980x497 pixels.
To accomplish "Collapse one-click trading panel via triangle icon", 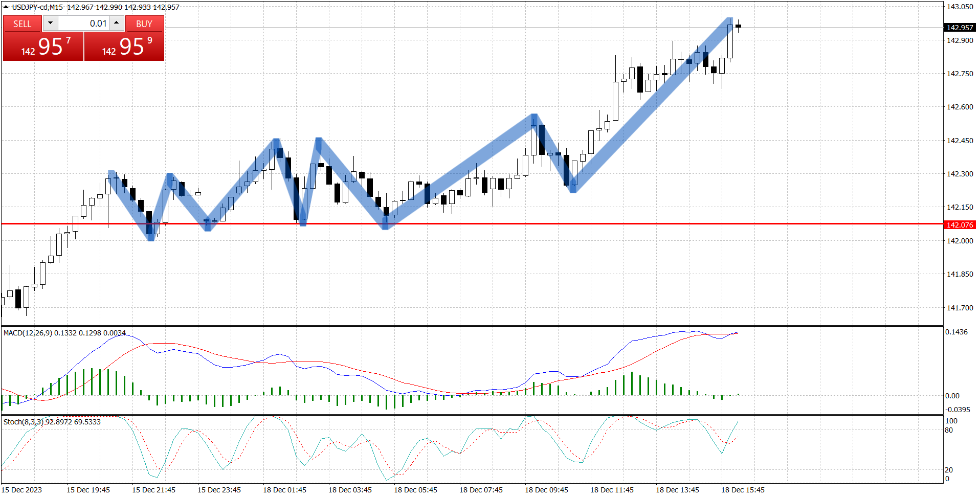I will [6, 7].
